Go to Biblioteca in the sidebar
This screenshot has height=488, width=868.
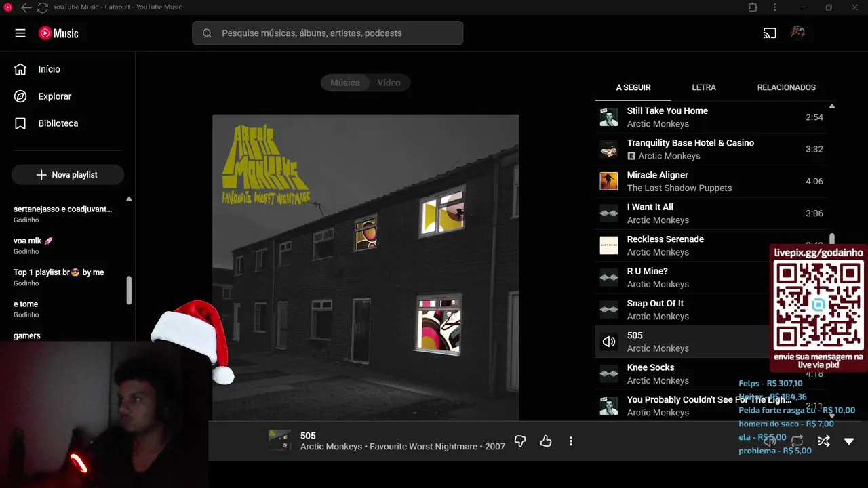point(58,123)
